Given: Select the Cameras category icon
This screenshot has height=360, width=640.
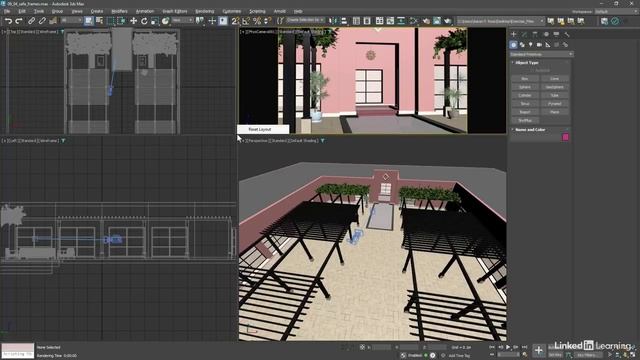Looking at the screenshot, I should coord(539,44).
